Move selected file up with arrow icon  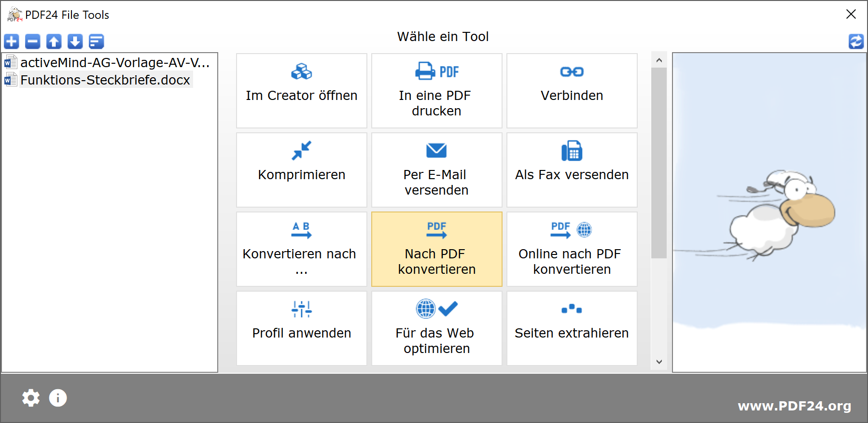pyautogui.click(x=54, y=42)
